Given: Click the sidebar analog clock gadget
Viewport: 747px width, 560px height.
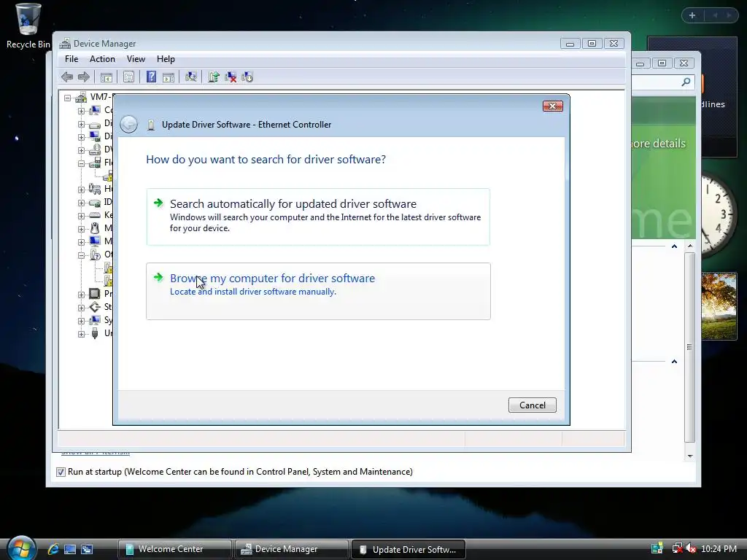Looking at the screenshot, I should [719, 214].
